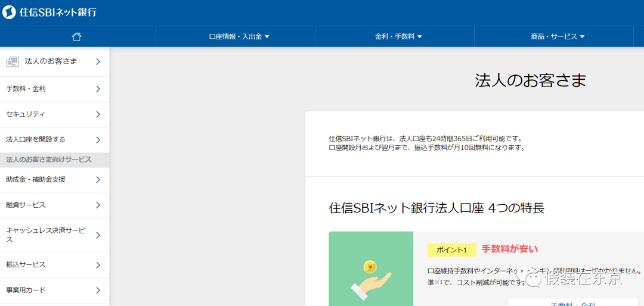644x306 pixels.
Task: Select セキュリティ in the sidebar
Action: (55, 114)
